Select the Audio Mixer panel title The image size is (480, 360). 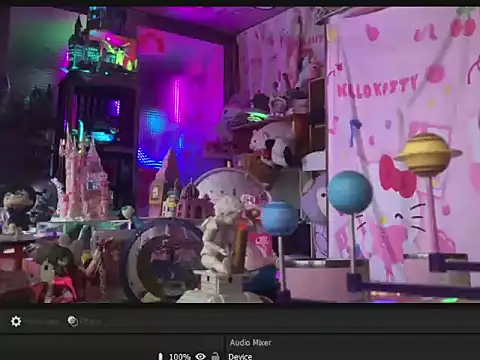click(250, 342)
